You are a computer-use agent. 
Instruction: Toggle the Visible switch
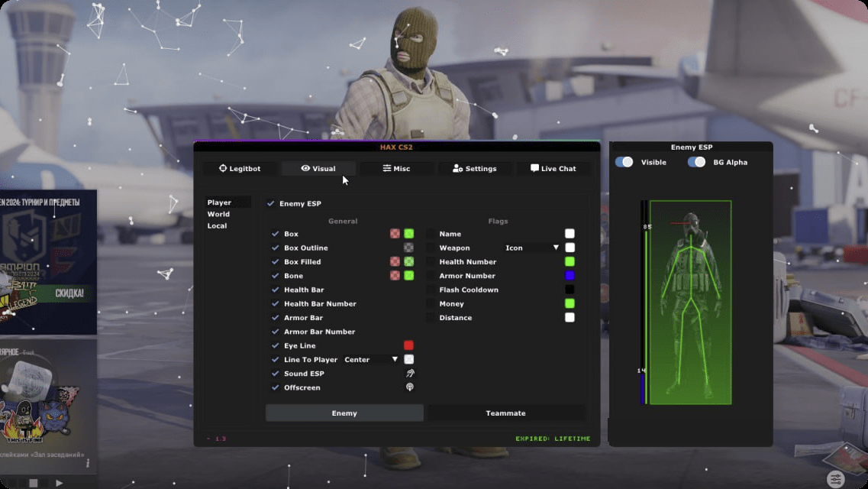pos(624,162)
